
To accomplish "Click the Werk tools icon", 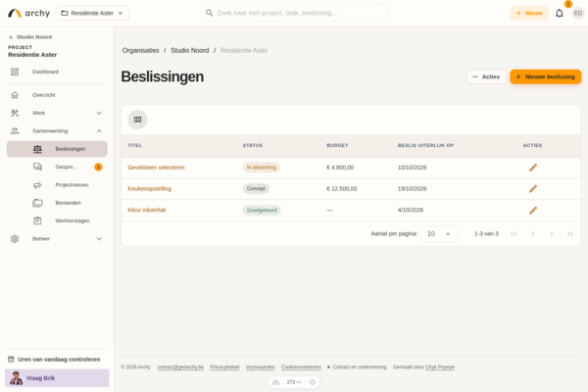I will (x=15, y=113).
